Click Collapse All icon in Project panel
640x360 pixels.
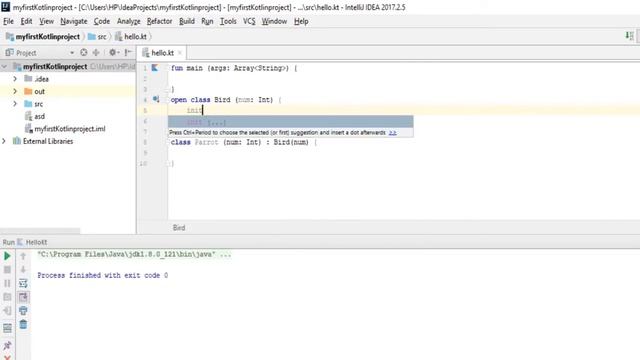(96, 52)
